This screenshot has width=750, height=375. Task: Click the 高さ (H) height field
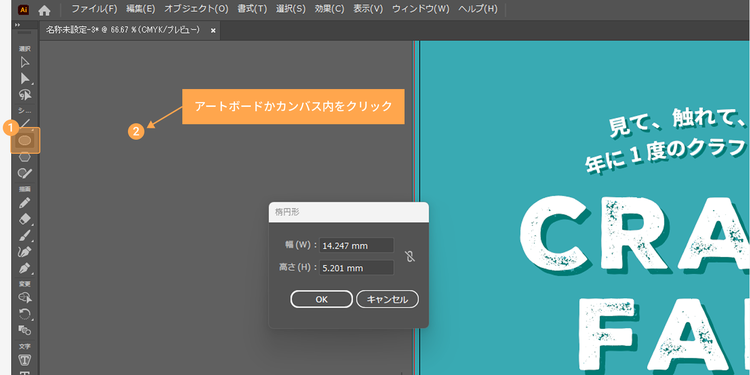pos(356,268)
